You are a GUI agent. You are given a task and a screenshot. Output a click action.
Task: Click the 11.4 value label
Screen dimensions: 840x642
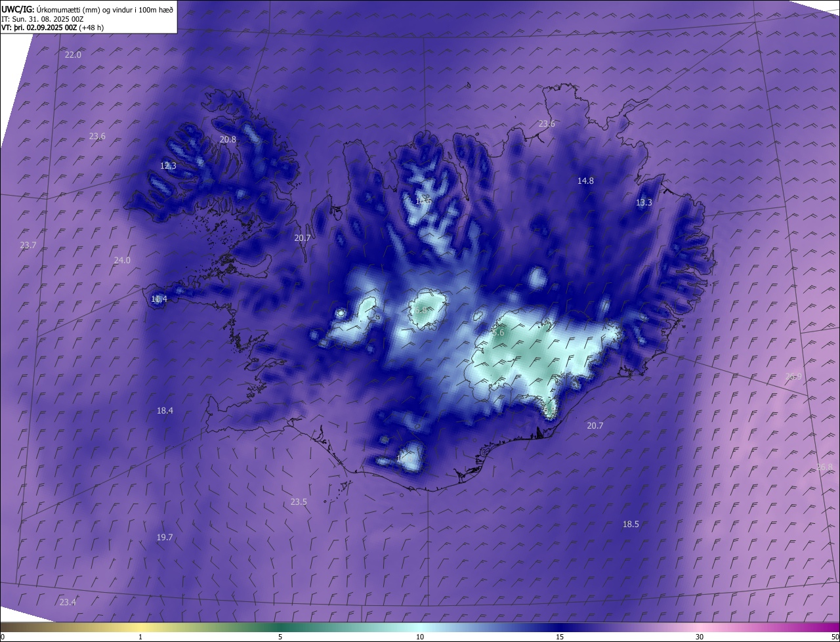(159, 299)
